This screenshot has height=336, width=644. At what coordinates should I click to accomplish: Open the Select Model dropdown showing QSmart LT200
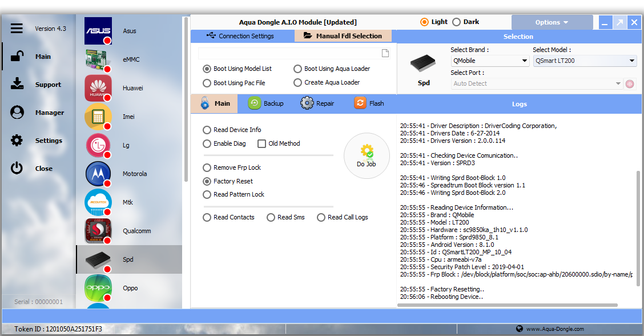click(585, 61)
